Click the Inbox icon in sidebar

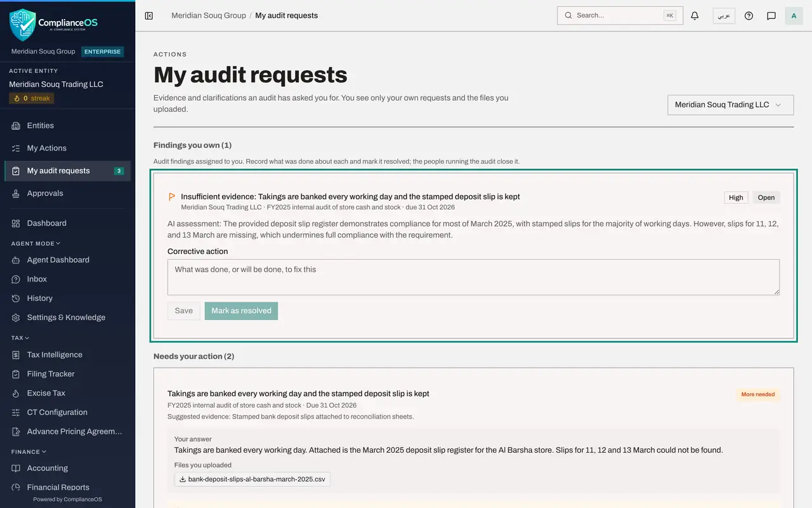[x=16, y=279]
